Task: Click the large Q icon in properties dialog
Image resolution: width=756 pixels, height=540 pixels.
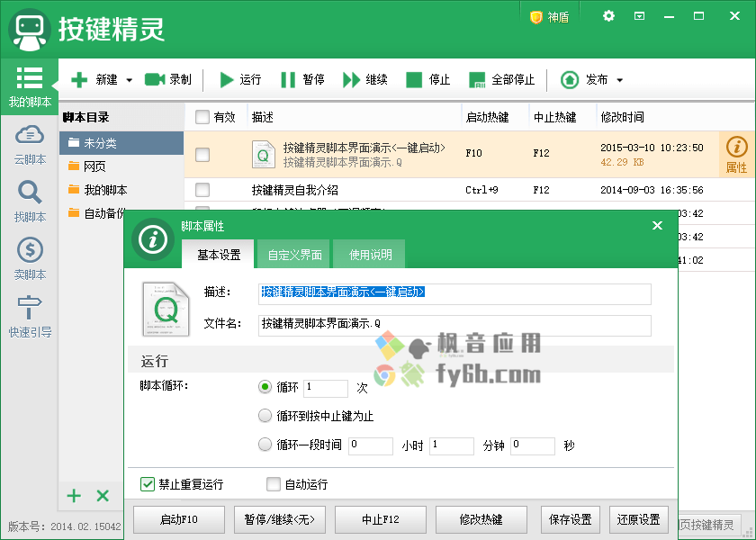Action: 166,309
